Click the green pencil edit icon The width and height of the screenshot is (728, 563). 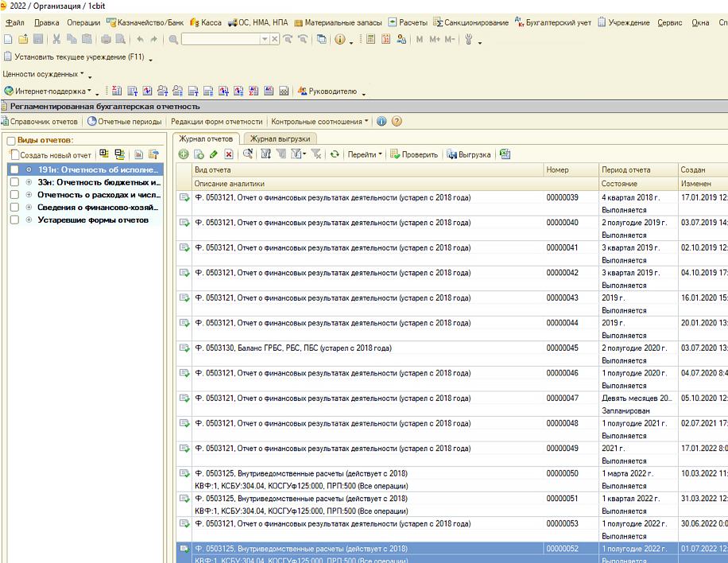214,154
